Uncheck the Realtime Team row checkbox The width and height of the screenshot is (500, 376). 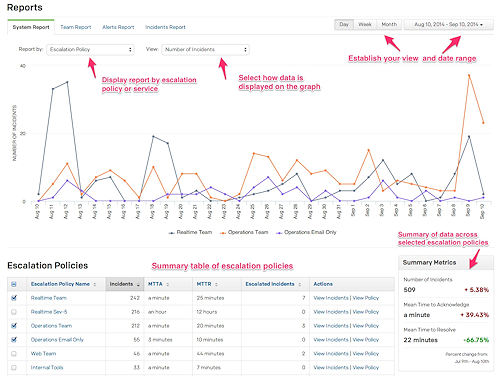click(x=14, y=298)
